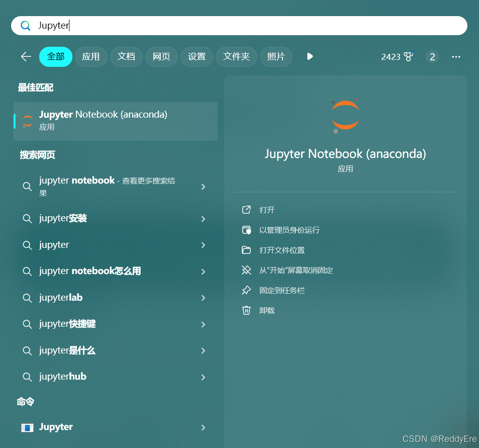Choose 固定到任务栏
This screenshot has width=479, height=448.
(282, 291)
